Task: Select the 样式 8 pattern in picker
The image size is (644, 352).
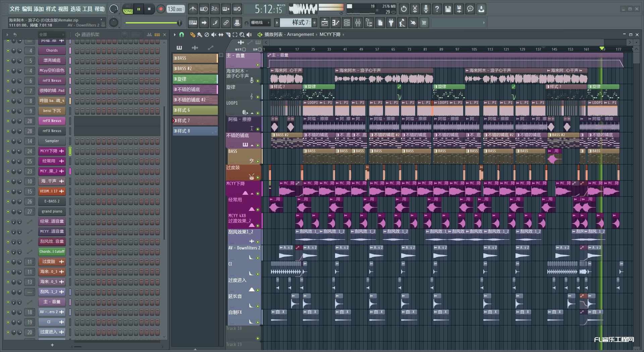Action: point(195,131)
